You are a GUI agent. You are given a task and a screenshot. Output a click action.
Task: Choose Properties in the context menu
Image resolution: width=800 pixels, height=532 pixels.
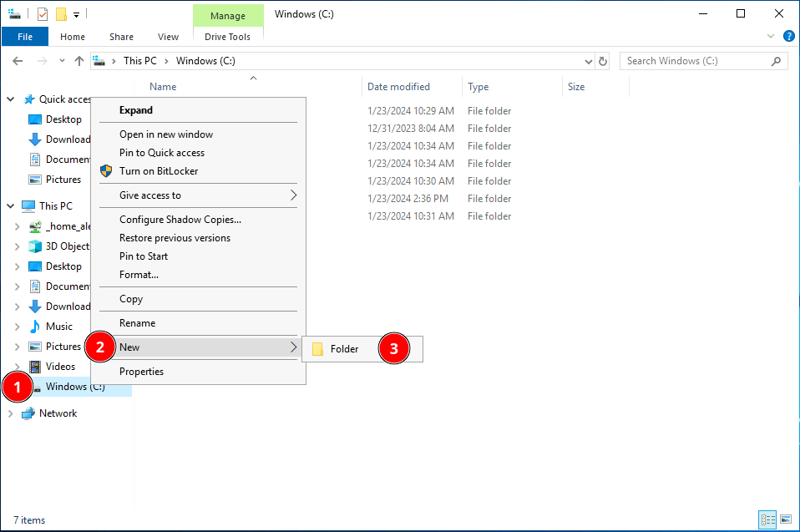tap(141, 372)
